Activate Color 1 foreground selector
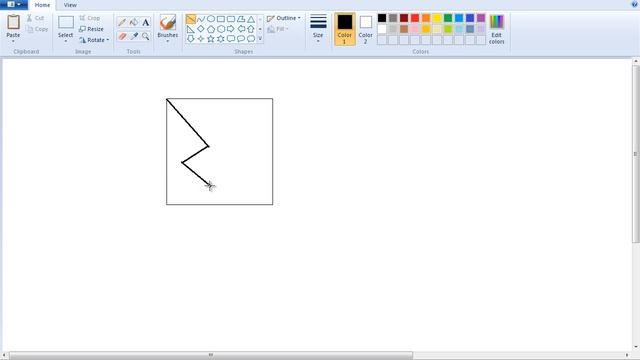This screenshot has height=360, width=640. point(344,29)
